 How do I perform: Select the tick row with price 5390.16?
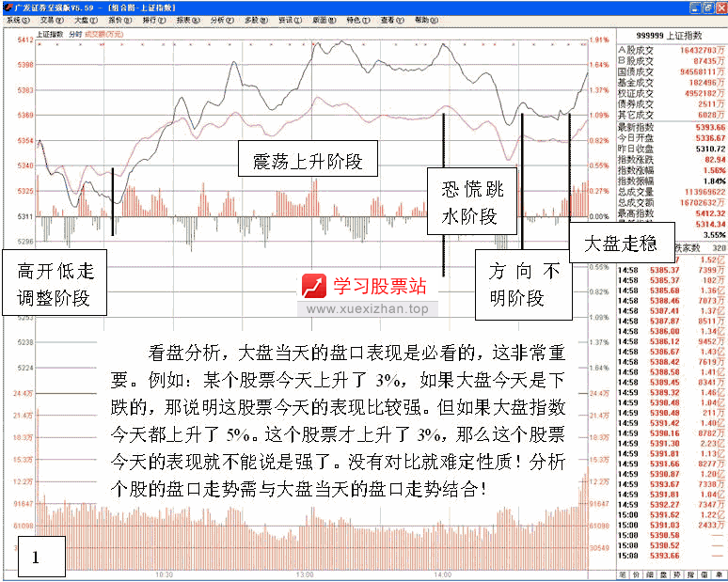671,433
